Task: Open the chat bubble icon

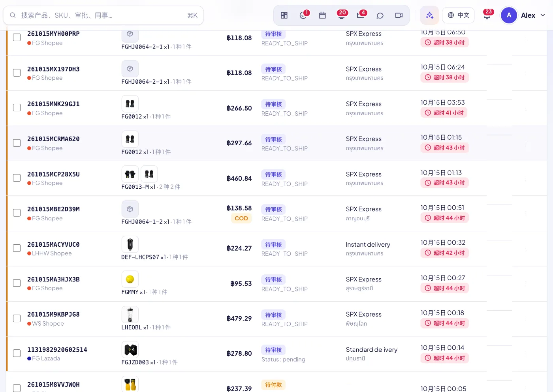Action: click(380, 15)
